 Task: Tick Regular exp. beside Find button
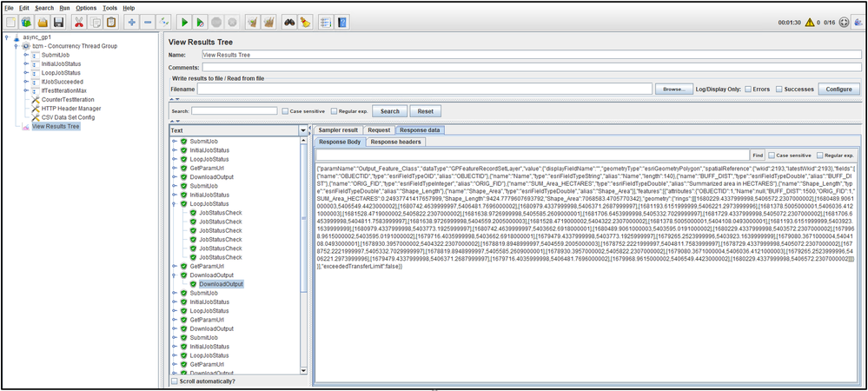pyautogui.click(x=820, y=156)
